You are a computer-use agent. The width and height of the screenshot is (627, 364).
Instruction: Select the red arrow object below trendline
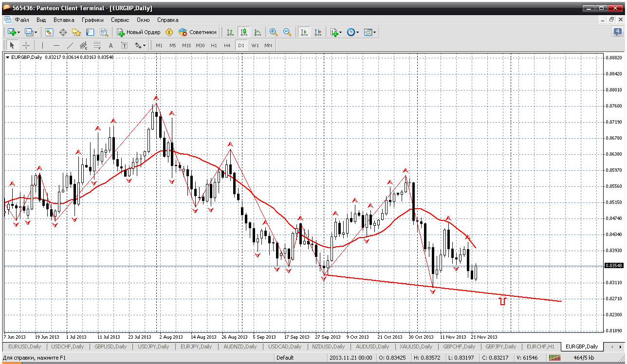(503, 301)
